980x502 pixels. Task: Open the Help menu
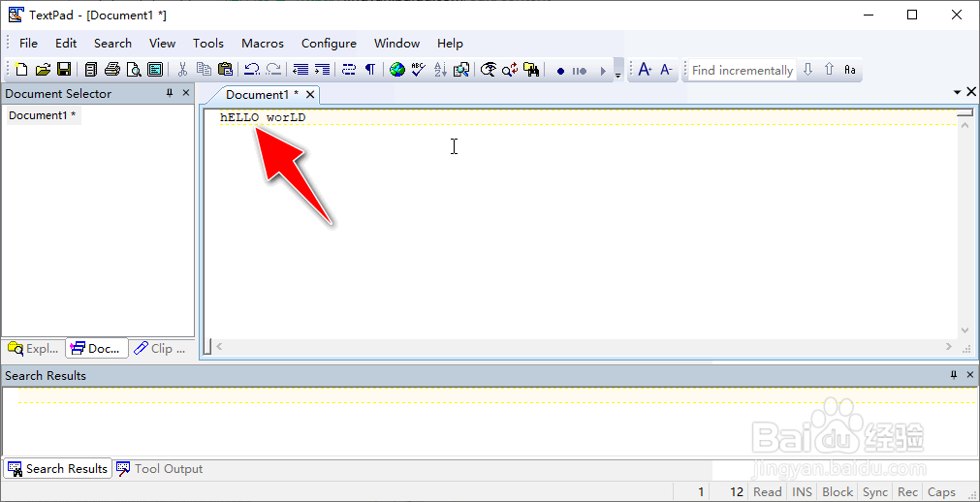(x=450, y=44)
